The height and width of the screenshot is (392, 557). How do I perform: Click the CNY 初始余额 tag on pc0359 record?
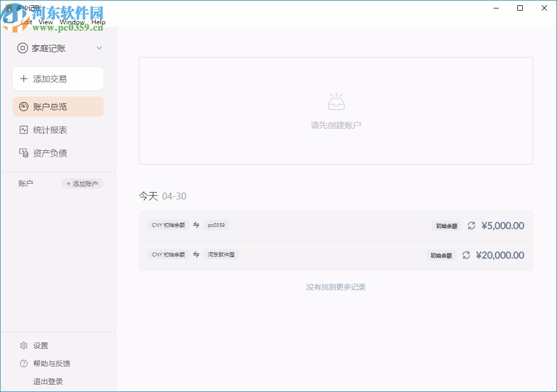[x=168, y=225]
